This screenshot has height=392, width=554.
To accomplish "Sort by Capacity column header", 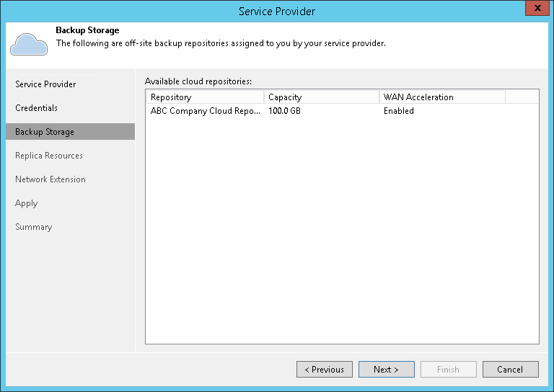I will 322,97.
